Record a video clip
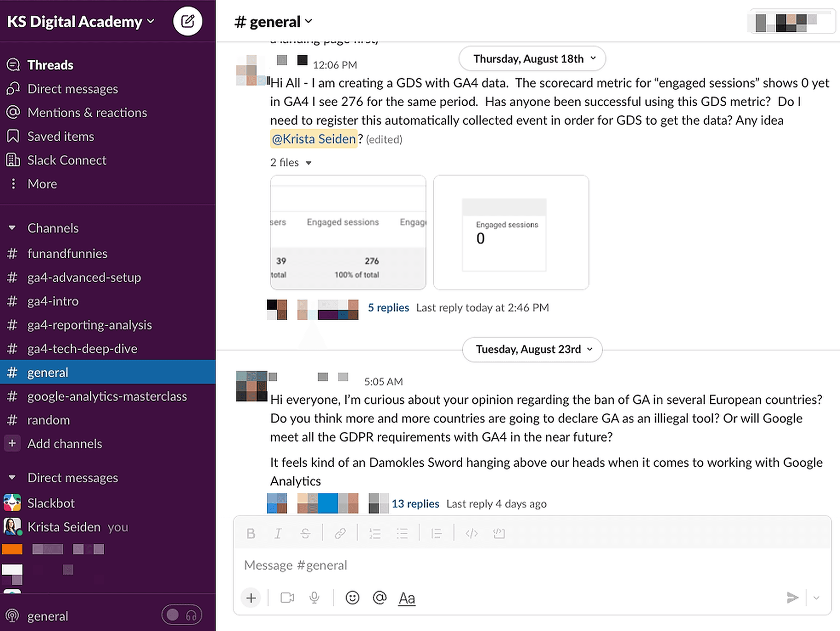This screenshot has width=840, height=631. click(287, 598)
